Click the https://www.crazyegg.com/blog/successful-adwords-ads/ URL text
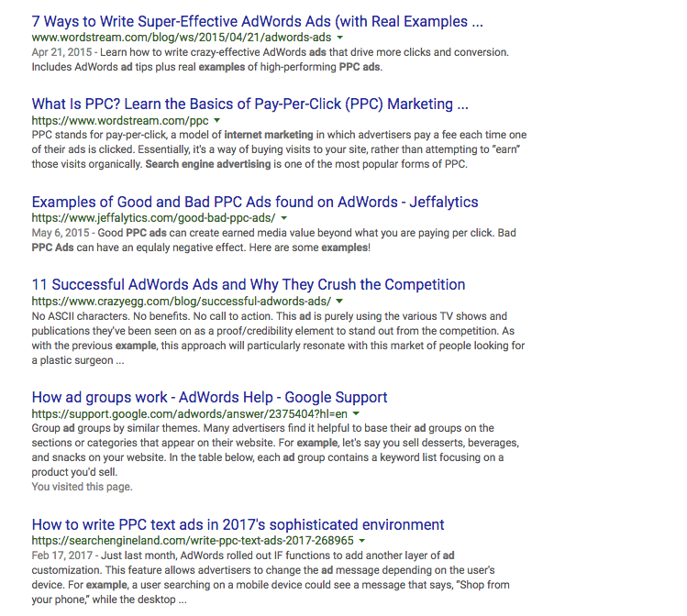This screenshot has width=687, height=616. pyautogui.click(x=182, y=302)
